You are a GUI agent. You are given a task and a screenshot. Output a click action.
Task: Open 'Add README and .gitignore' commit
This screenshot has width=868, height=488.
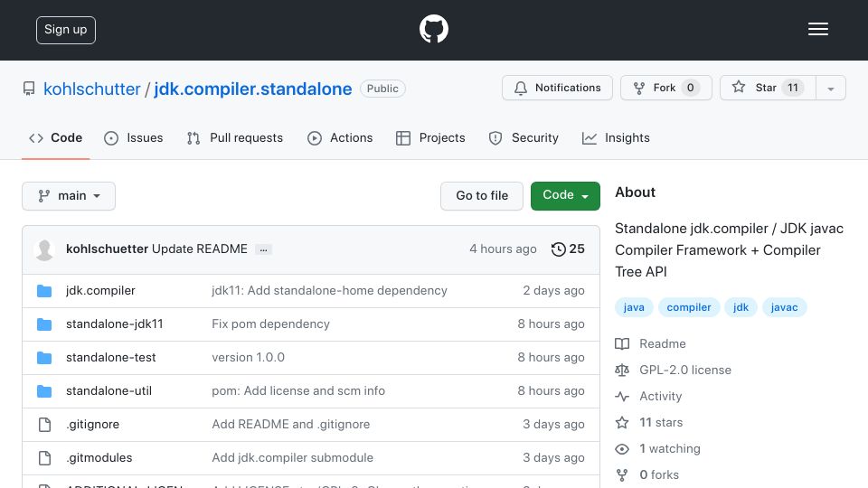(x=290, y=425)
